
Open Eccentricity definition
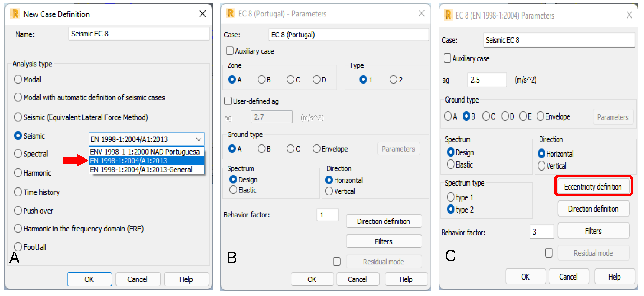pos(593,187)
